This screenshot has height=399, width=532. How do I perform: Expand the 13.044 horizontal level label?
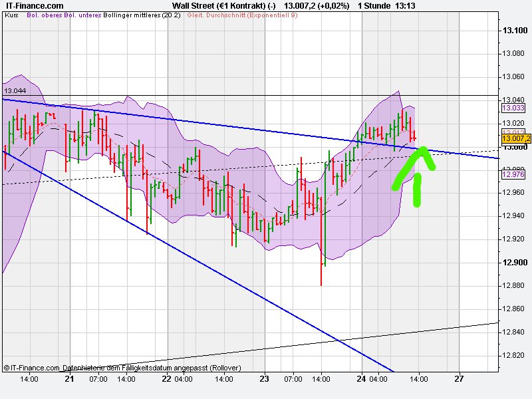click(15, 89)
